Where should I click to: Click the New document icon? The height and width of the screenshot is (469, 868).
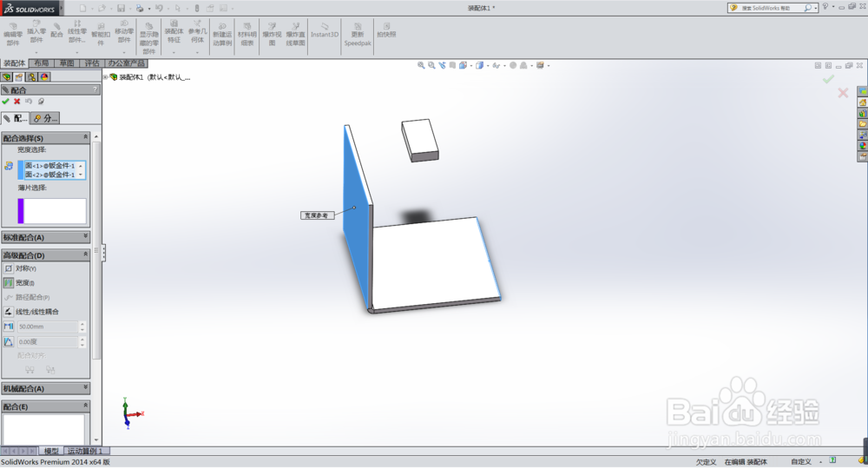click(83, 9)
